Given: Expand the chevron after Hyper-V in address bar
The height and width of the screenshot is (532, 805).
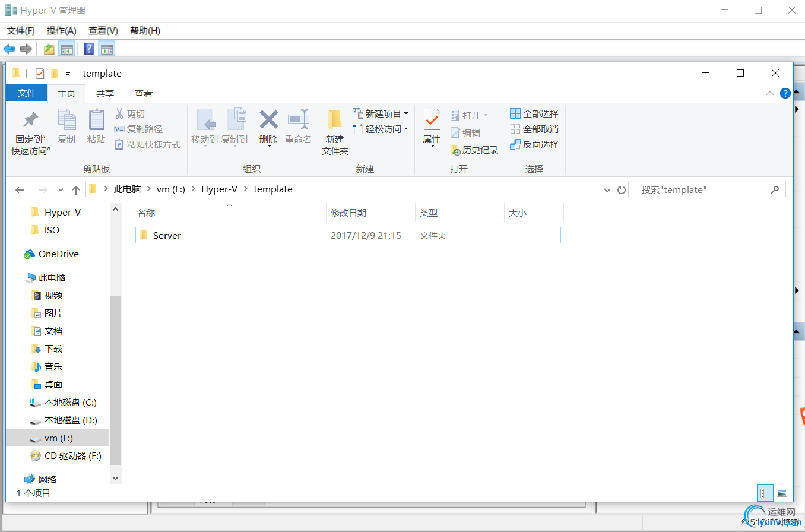Looking at the screenshot, I should [x=246, y=189].
